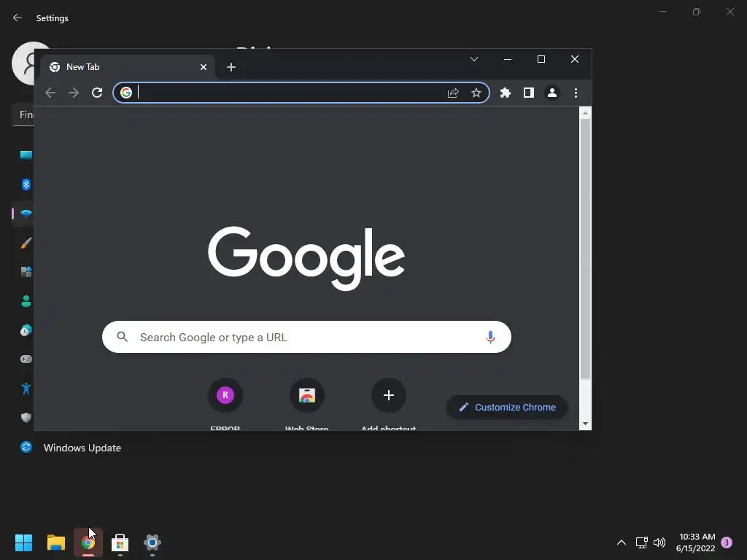Toggle Chrome's side panel

[529, 93]
